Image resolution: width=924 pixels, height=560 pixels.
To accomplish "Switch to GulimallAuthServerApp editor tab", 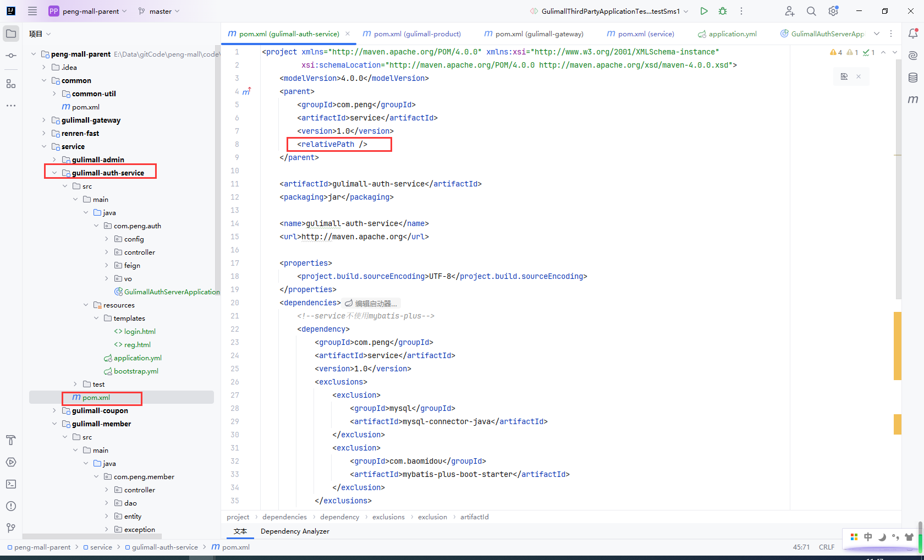I will [822, 34].
